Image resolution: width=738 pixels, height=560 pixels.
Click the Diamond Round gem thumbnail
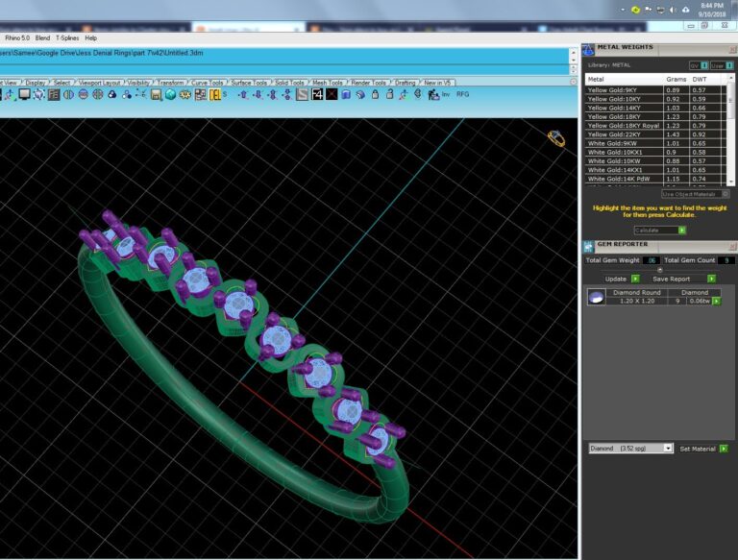click(597, 297)
